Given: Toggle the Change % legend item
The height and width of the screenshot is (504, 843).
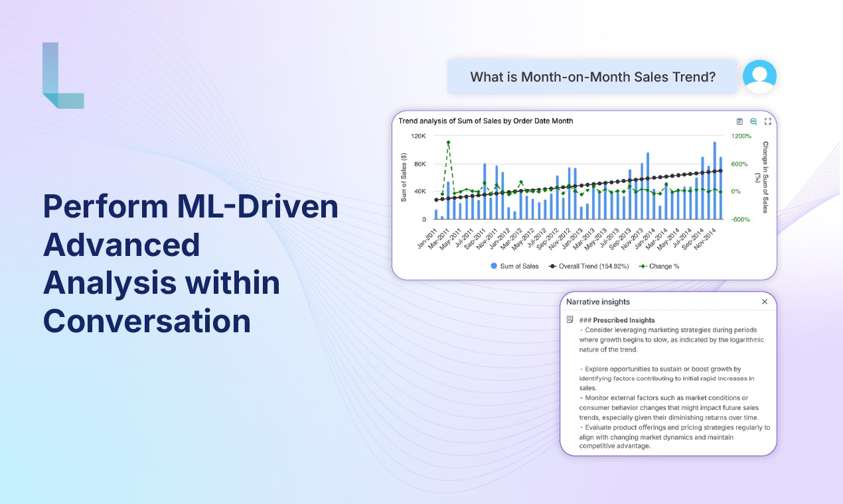Looking at the screenshot, I should 658,266.
